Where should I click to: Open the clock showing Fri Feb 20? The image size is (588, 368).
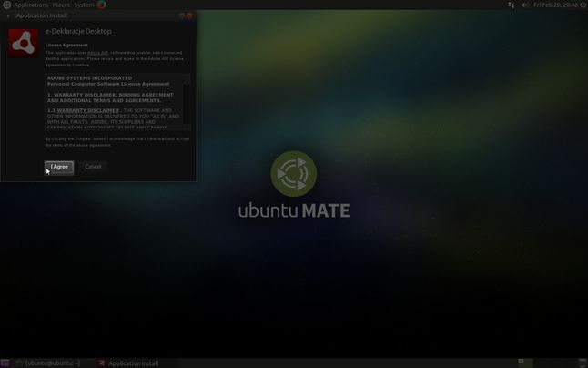(556, 5)
